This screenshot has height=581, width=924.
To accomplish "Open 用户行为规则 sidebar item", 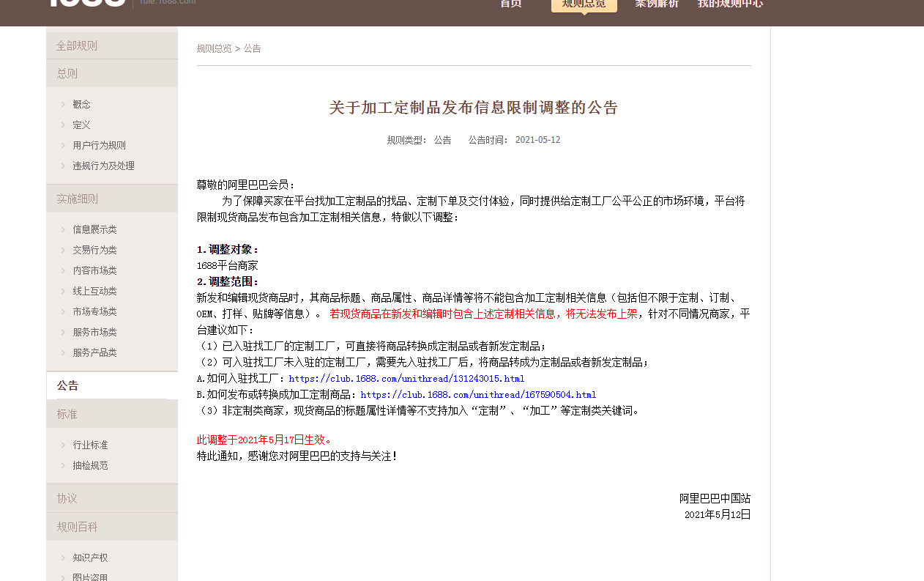I will (99, 145).
